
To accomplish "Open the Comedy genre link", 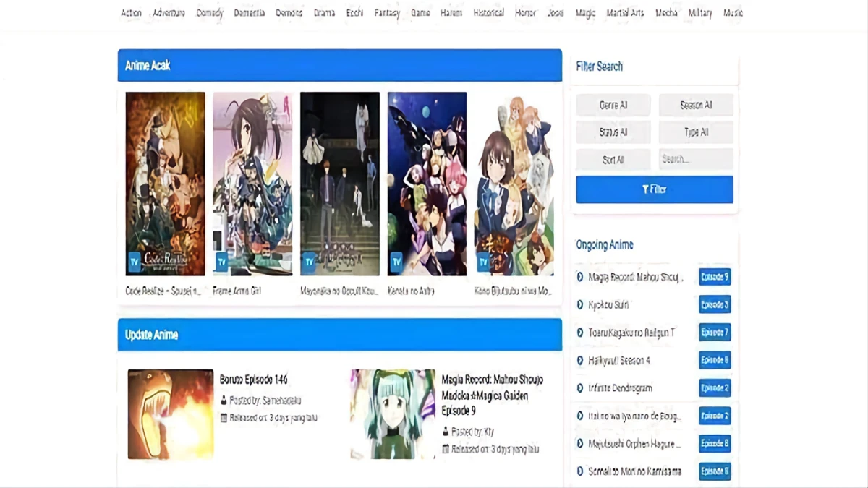I will tap(210, 13).
